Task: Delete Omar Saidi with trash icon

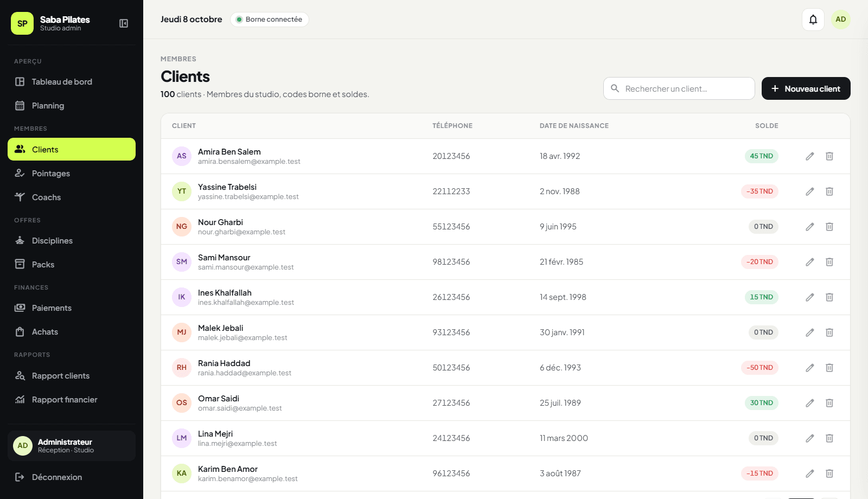Action: (x=829, y=403)
